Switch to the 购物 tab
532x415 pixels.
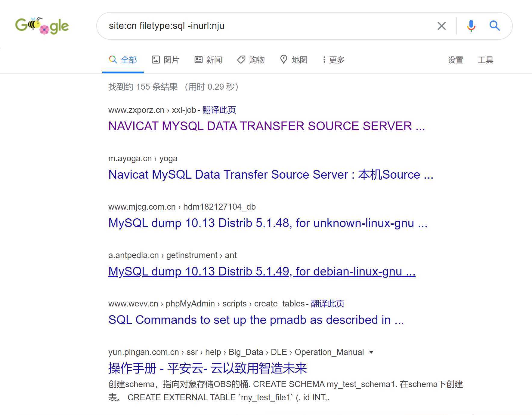[251, 60]
